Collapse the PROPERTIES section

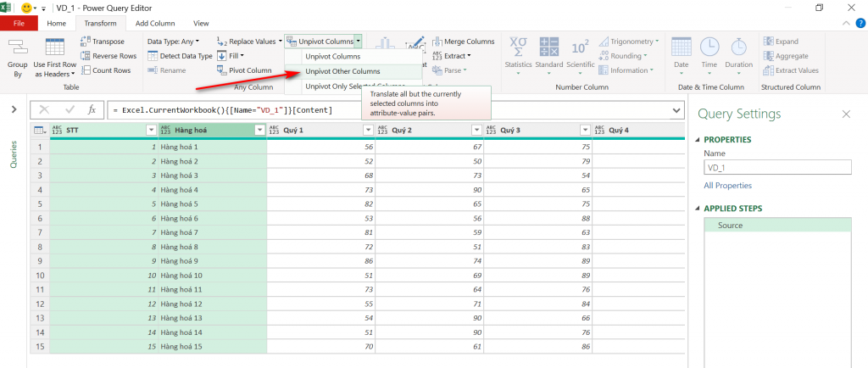[x=698, y=140]
